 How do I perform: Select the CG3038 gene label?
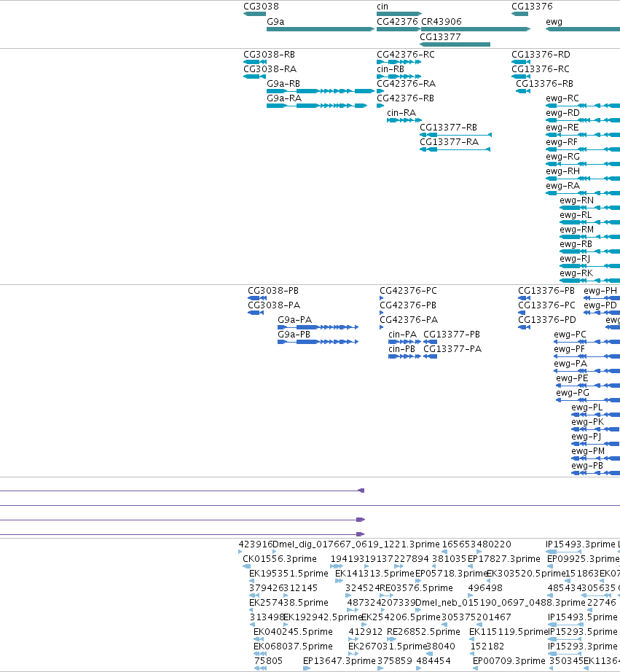[261, 7]
